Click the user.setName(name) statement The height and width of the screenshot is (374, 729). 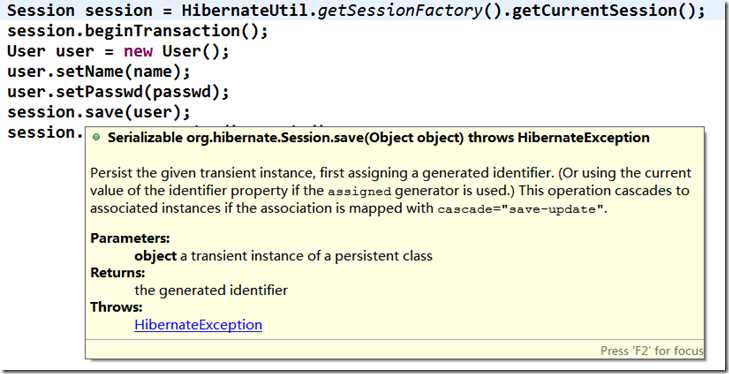coord(99,72)
